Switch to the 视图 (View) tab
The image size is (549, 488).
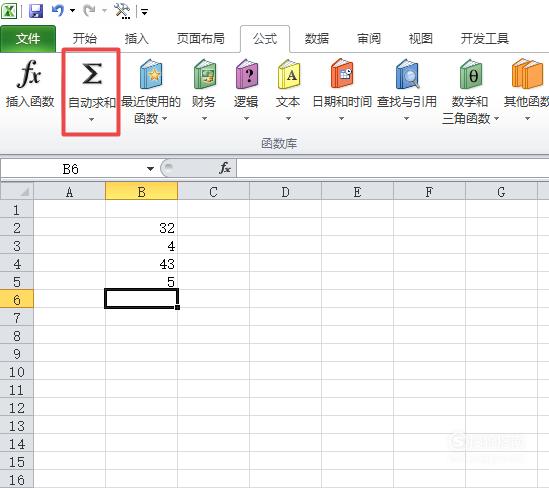pyautogui.click(x=421, y=39)
